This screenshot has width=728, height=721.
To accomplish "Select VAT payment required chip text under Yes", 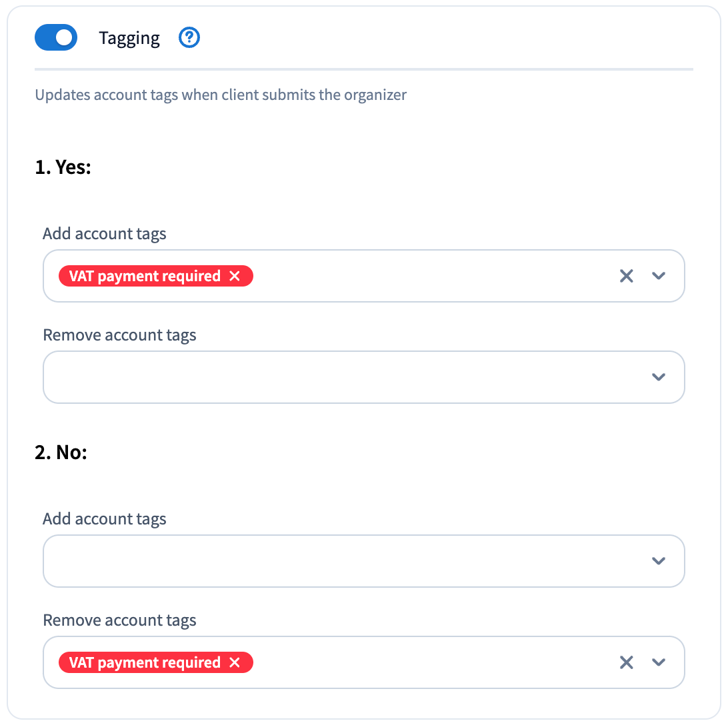I will (x=145, y=277).
